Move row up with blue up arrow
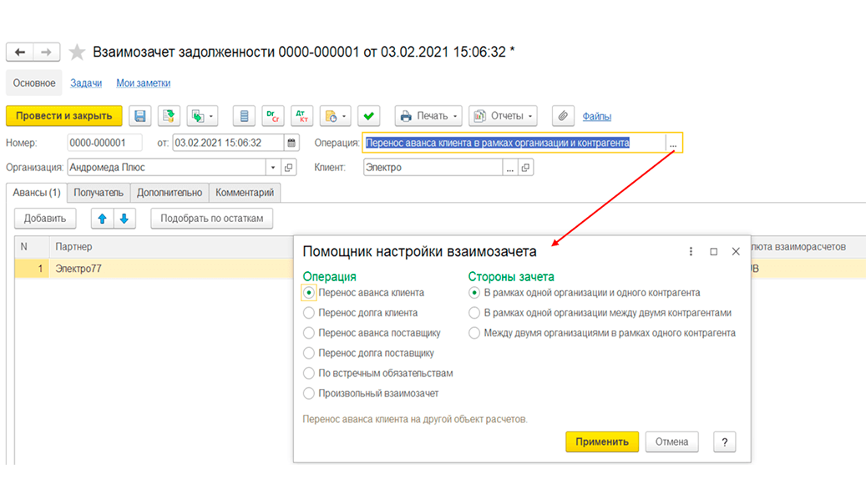The height and width of the screenshot is (504, 866). click(102, 219)
